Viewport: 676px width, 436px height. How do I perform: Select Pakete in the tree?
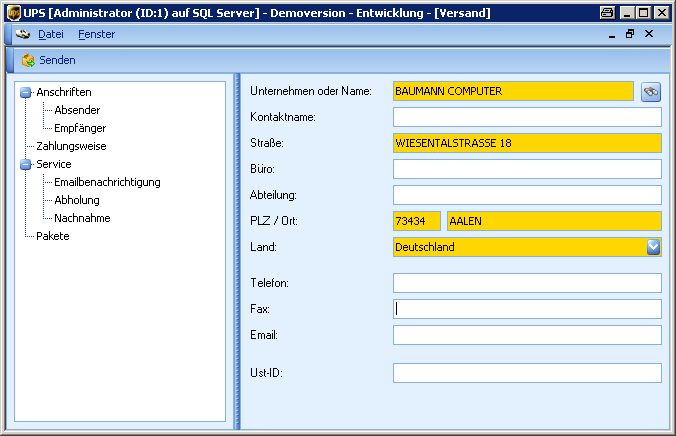point(53,236)
